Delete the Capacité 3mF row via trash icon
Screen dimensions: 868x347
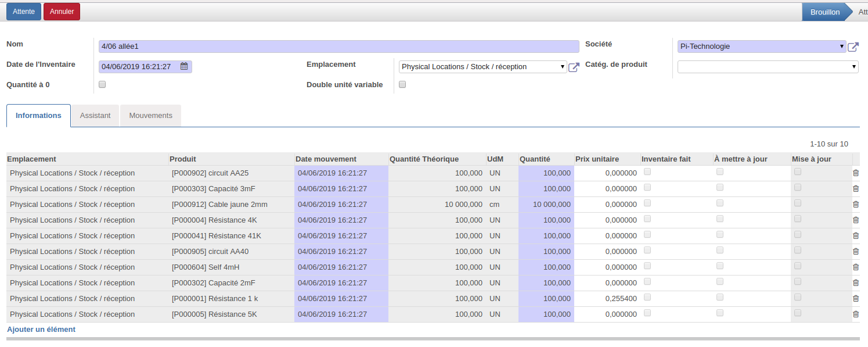pos(856,188)
